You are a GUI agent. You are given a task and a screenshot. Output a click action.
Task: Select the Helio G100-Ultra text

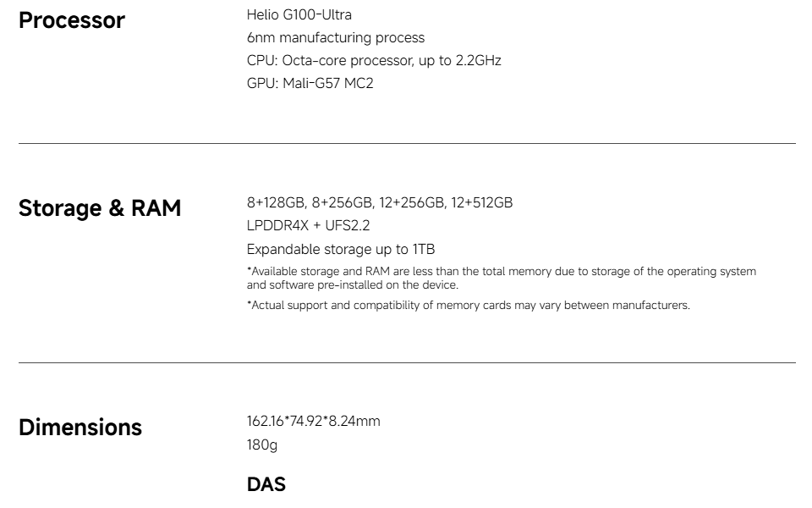(299, 14)
